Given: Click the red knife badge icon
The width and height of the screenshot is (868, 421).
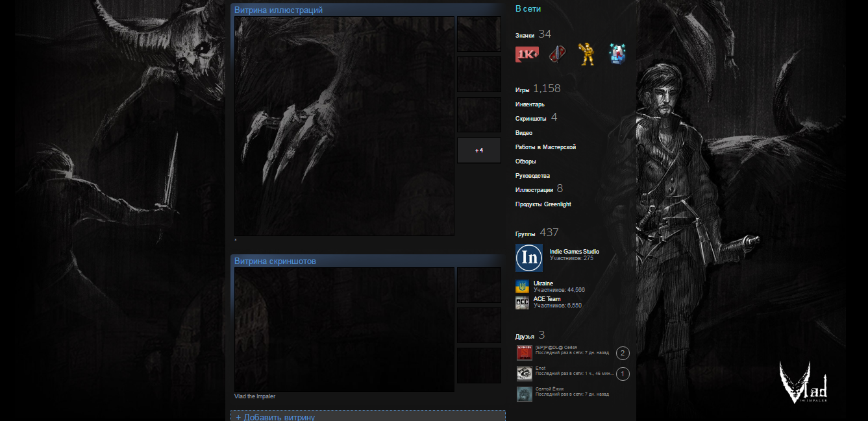Looking at the screenshot, I should (557, 54).
